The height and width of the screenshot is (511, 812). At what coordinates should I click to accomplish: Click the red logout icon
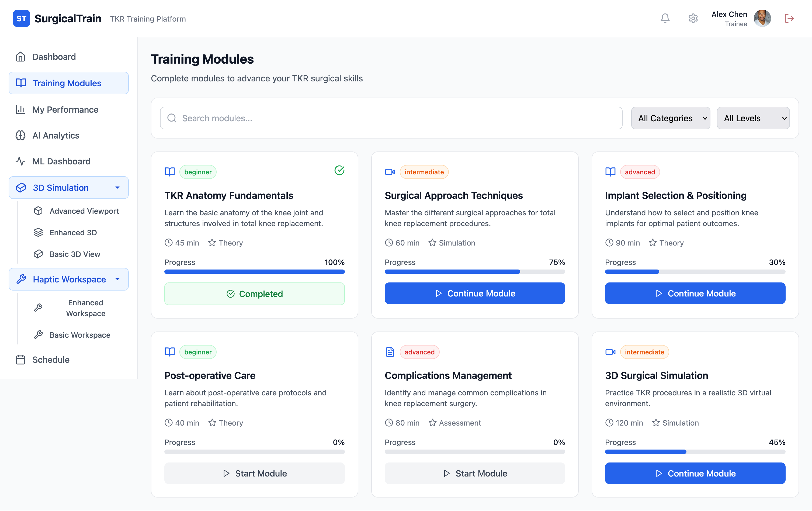pos(789,18)
